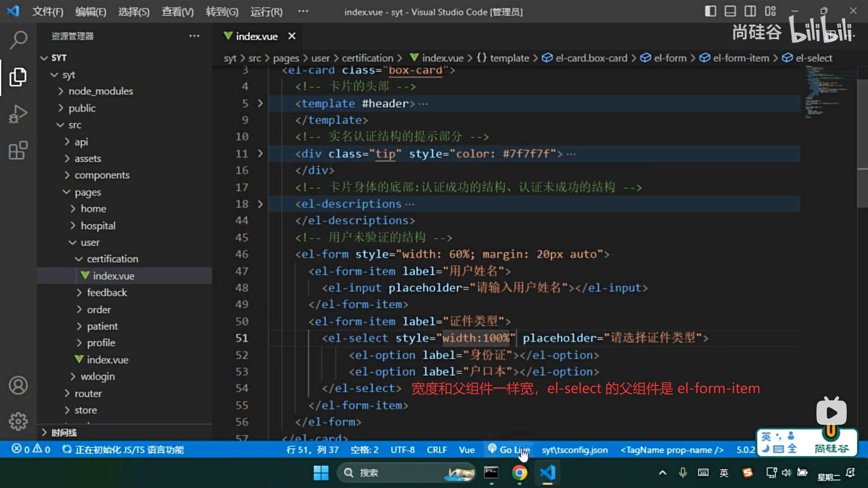Open the Accounts icon in activity bar
868x488 pixels.
click(18, 385)
